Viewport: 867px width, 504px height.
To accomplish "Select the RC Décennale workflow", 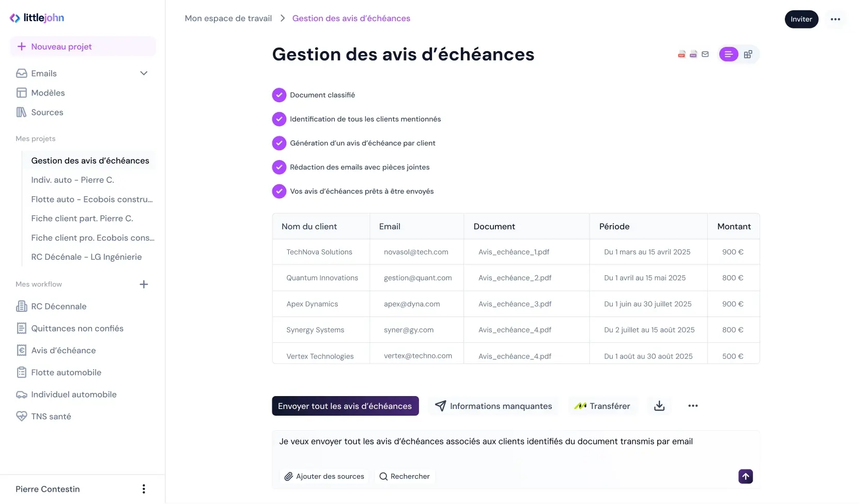I will click(x=58, y=306).
